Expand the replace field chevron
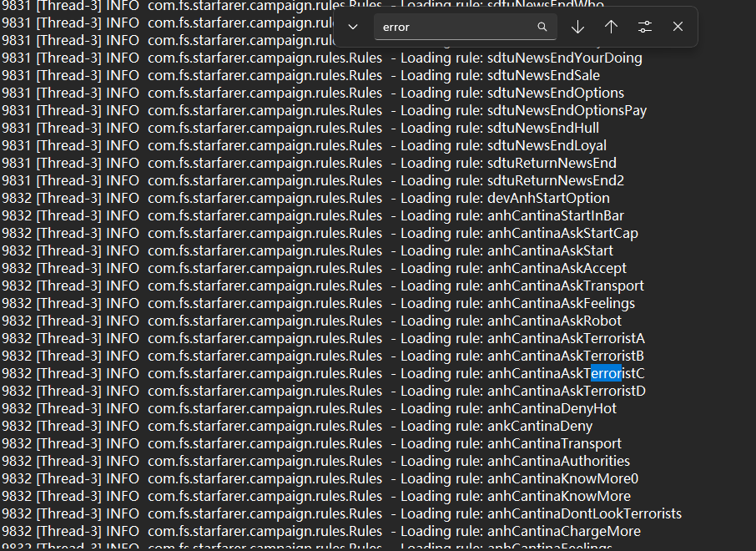Image resolution: width=756 pixels, height=551 pixels. pos(353,27)
